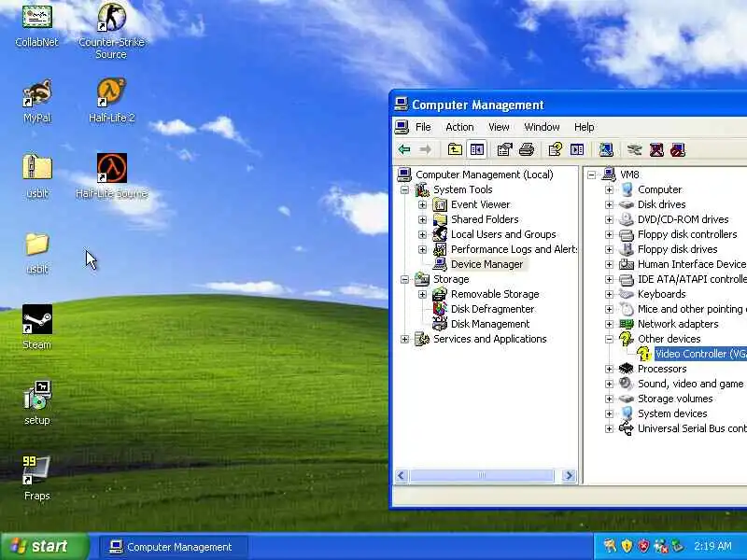Expand the Network adapters category
This screenshot has width=747, height=560.
pyautogui.click(x=609, y=324)
